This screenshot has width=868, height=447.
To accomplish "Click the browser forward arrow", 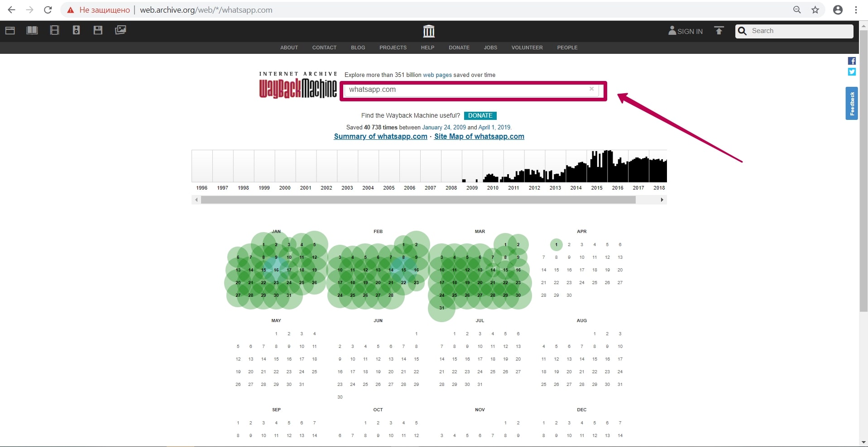I will (x=29, y=10).
